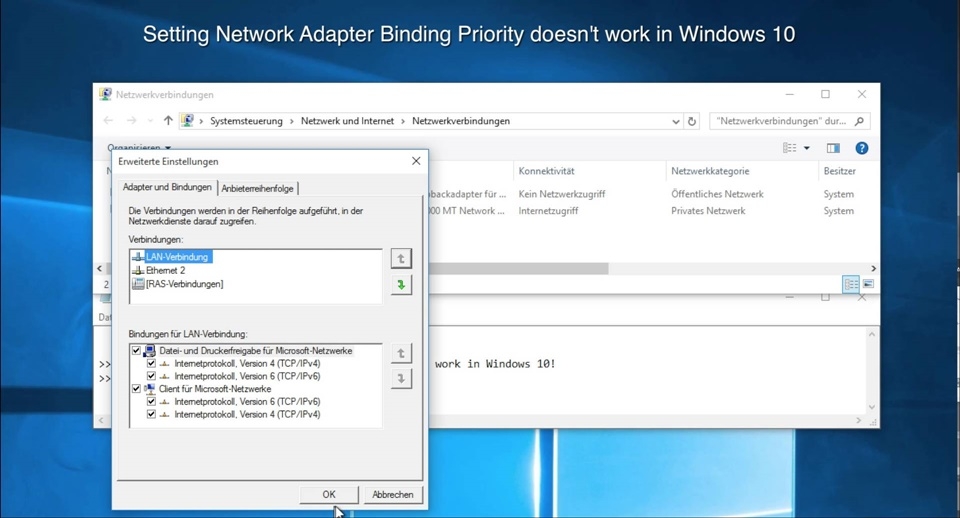This screenshot has height=518, width=960.
Task: Expand breadcrumb arrow after Netzwerk und Internet
Action: (x=403, y=121)
